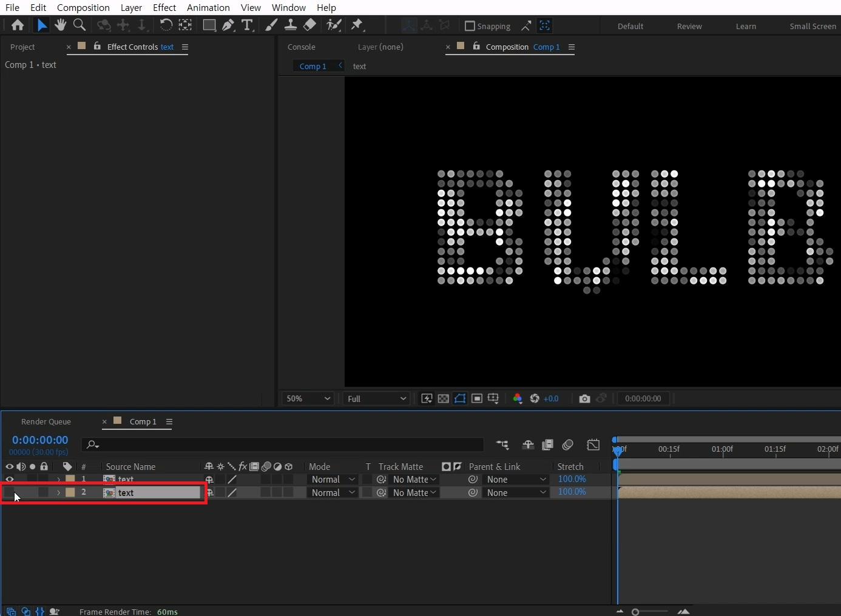
Task: Click the Fast Previews icon
Action: [427, 398]
